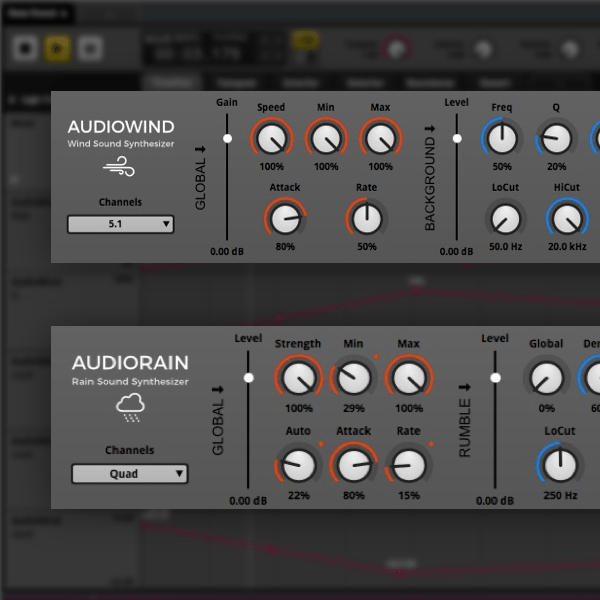The width and height of the screenshot is (600, 600).
Task: Click the 50% value under AudioWind Rate
Action: 367,246
